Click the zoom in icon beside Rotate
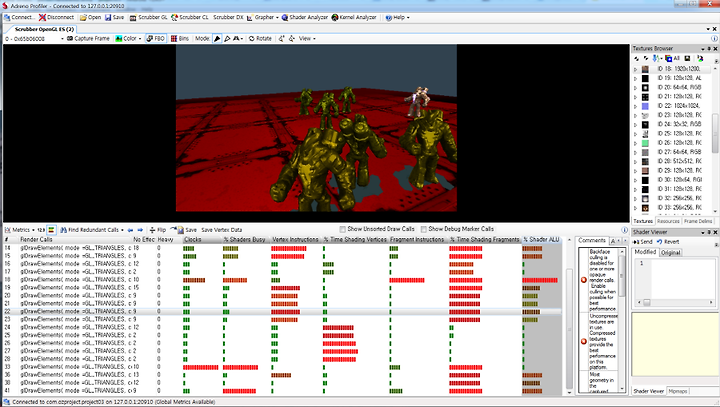The height and width of the screenshot is (407, 720). pyautogui.click(x=281, y=39)
